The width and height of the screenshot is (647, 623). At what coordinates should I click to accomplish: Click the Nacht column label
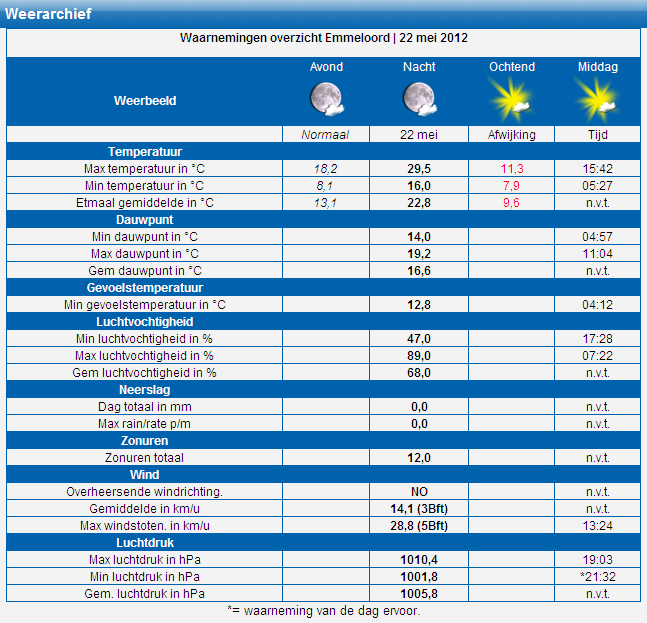pos(419,67)
